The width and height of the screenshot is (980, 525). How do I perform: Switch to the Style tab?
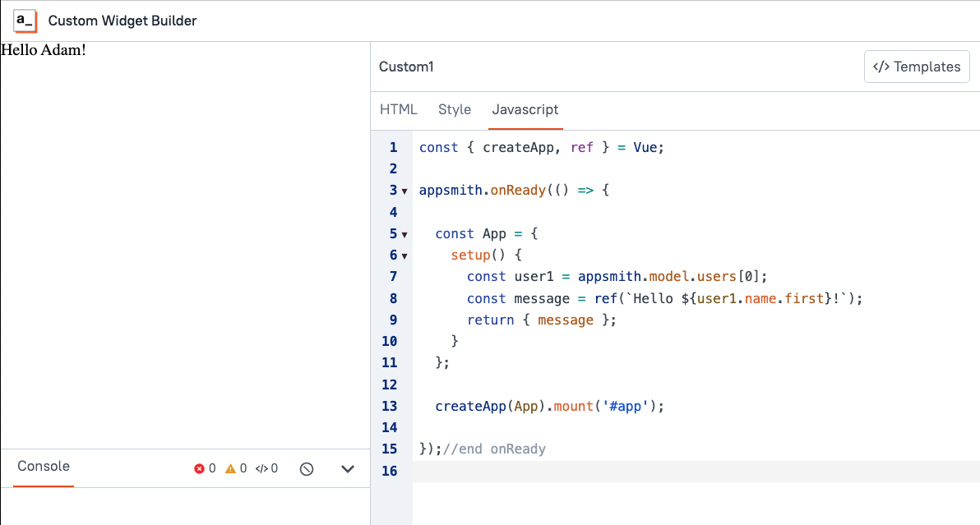[x=454, y=109]
